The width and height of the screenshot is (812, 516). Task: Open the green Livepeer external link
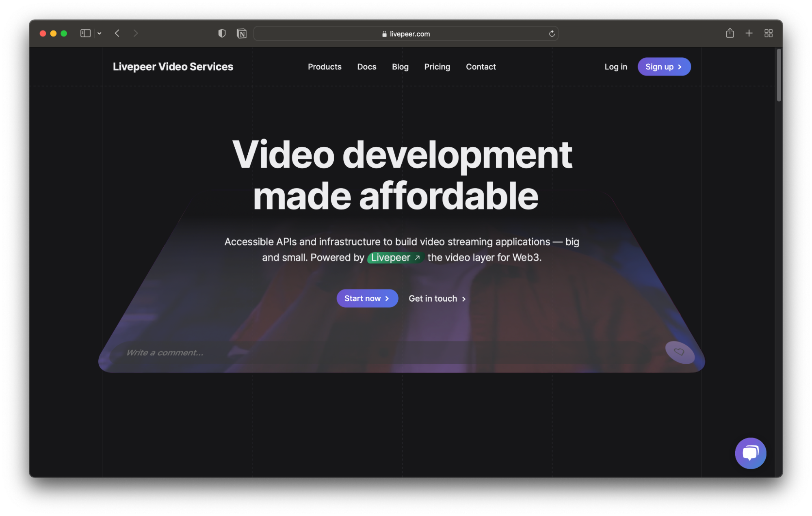[395, 257]
